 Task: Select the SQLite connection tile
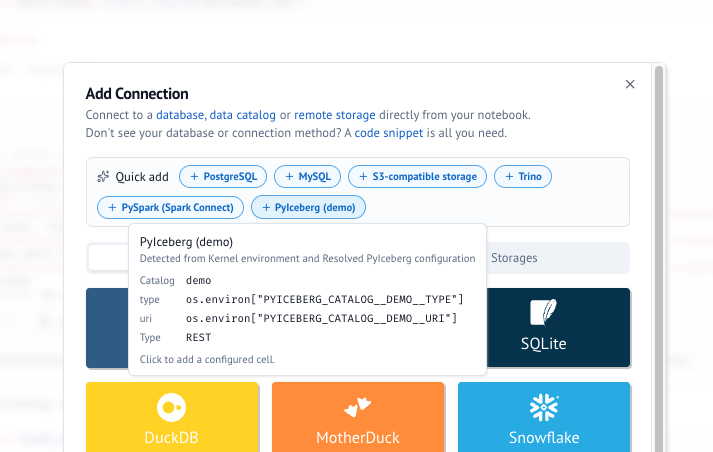tap(558, 327)
